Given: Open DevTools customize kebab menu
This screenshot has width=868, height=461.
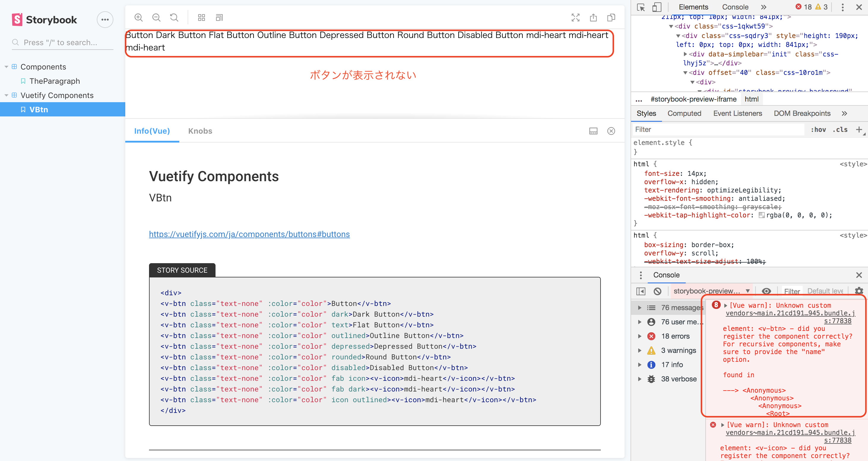Looking at the screenshot, I should pos(843,7).
